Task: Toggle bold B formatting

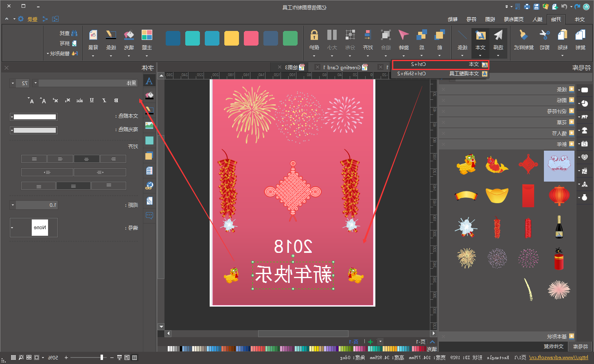Action: click(116, 100)
